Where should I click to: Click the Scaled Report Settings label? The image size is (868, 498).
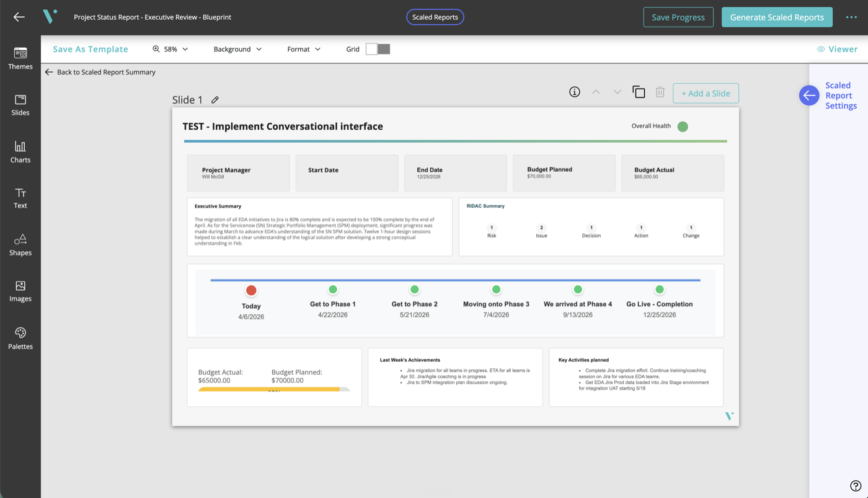point(841,96)
